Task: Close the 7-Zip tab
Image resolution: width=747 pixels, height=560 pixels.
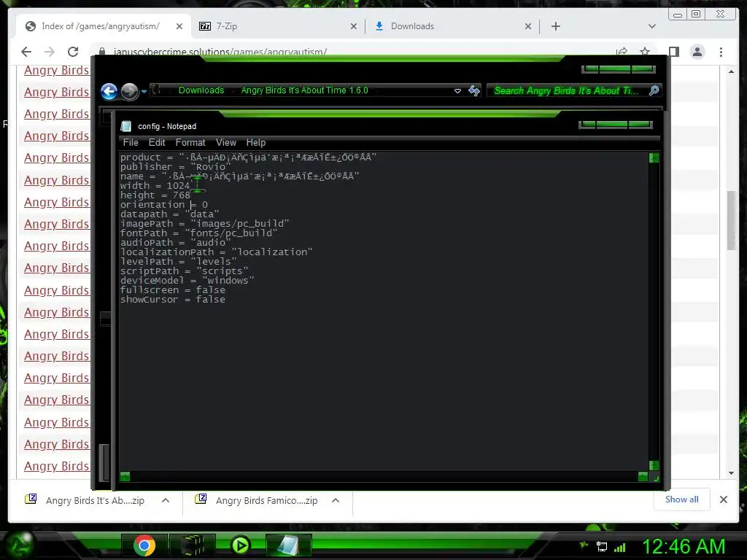Action: (354, 27)
